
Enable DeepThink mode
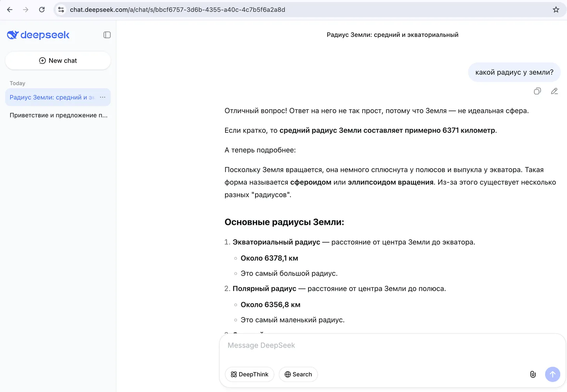click(x=249, y=374)
